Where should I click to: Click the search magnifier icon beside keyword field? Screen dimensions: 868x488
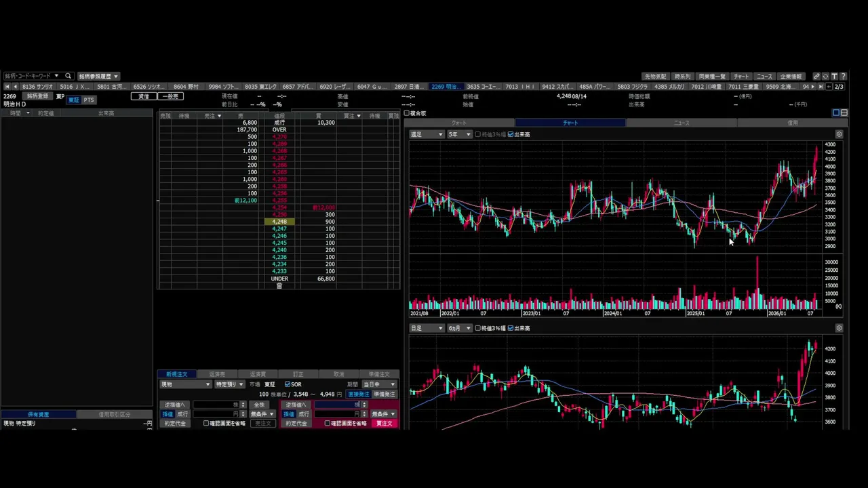(68, 76)
